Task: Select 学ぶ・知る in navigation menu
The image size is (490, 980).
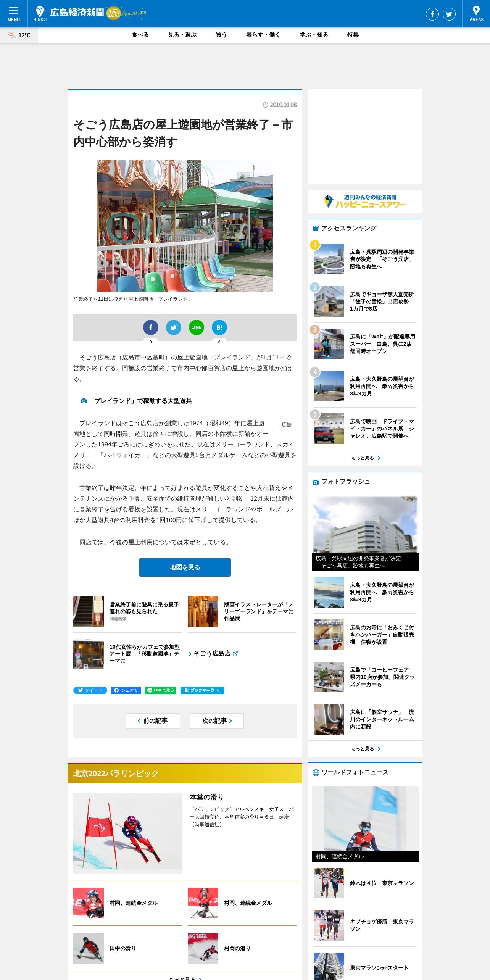Action: (314, 35)
